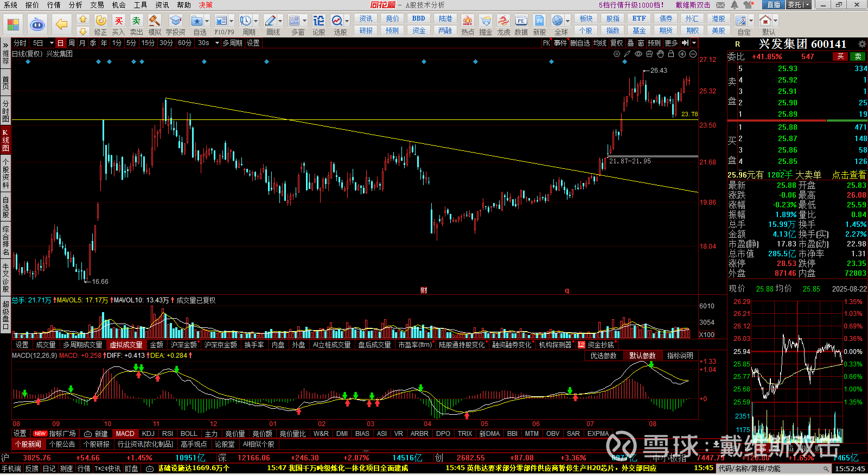Open the 龙虎 dragon icon
The width and height of the screenshot is (868, 475).
[x=503, y=21]
